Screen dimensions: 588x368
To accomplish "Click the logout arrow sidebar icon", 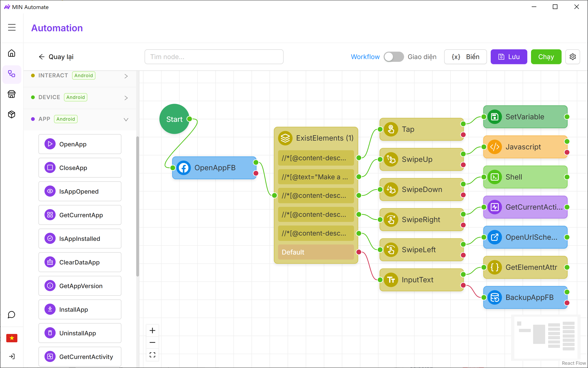I will (x=12, y=357).
